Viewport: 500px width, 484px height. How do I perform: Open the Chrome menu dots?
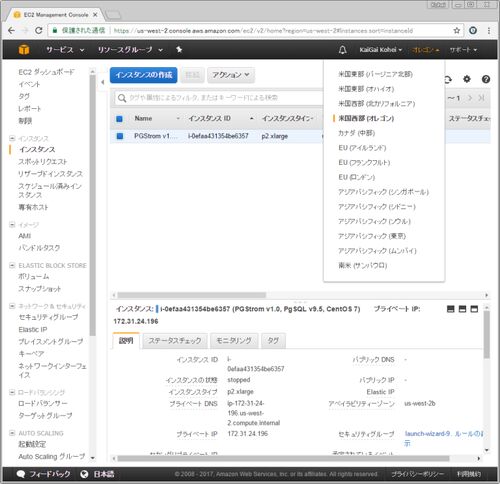click(x=489, y=31)
